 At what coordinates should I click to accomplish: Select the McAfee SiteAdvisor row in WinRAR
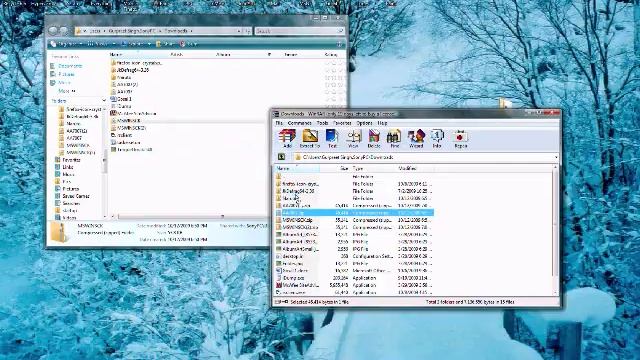click(354, 285)
